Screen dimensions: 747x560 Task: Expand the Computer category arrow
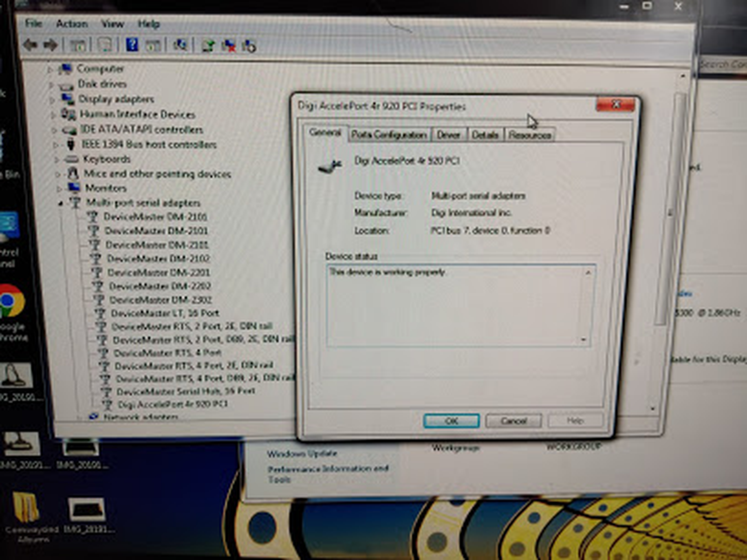50,70
